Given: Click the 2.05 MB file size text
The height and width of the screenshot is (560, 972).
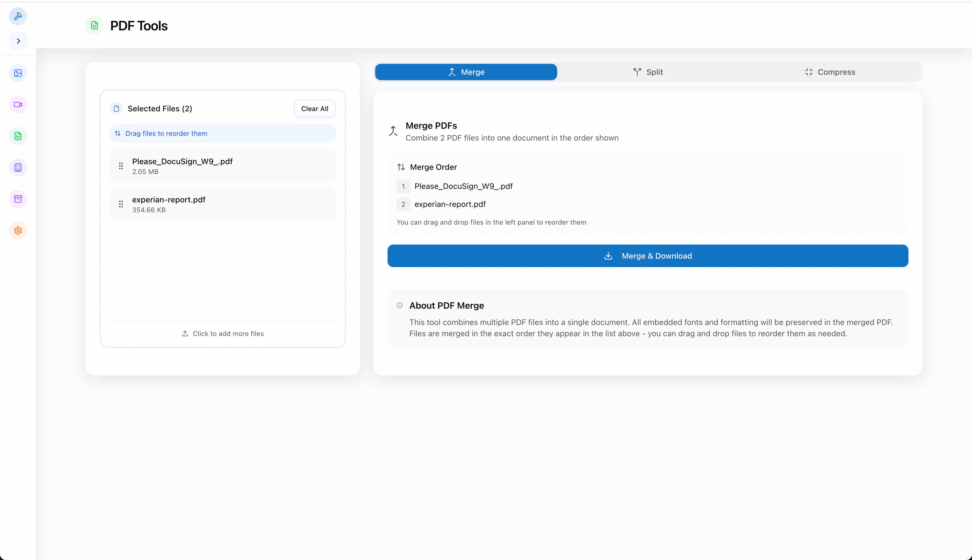Looking at the screenshot, I should 145,172.
